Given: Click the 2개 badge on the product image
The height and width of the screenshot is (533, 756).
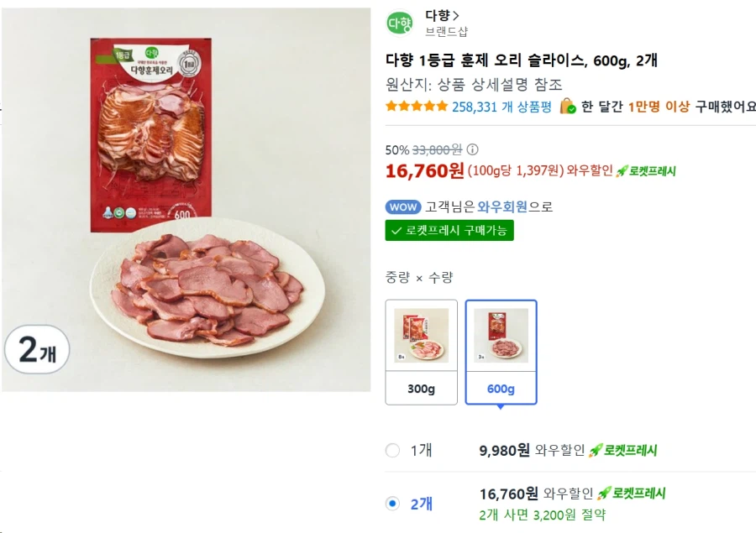Looking at the screenshot, I should click(x=38, y=350).
